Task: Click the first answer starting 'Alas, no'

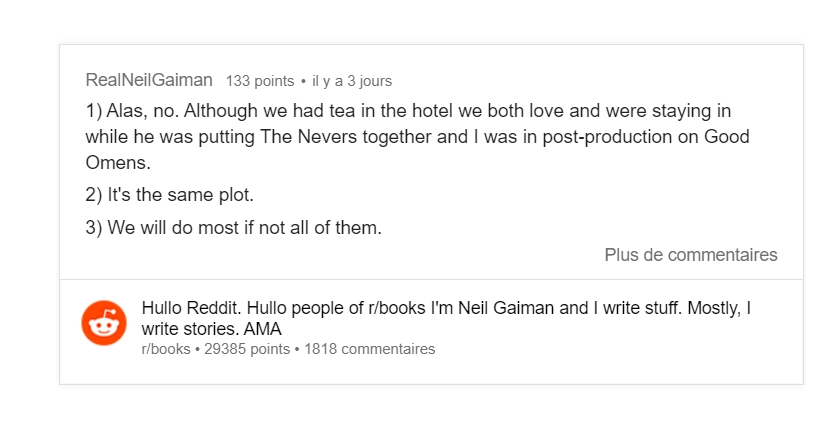Action: tap(418, 137)
